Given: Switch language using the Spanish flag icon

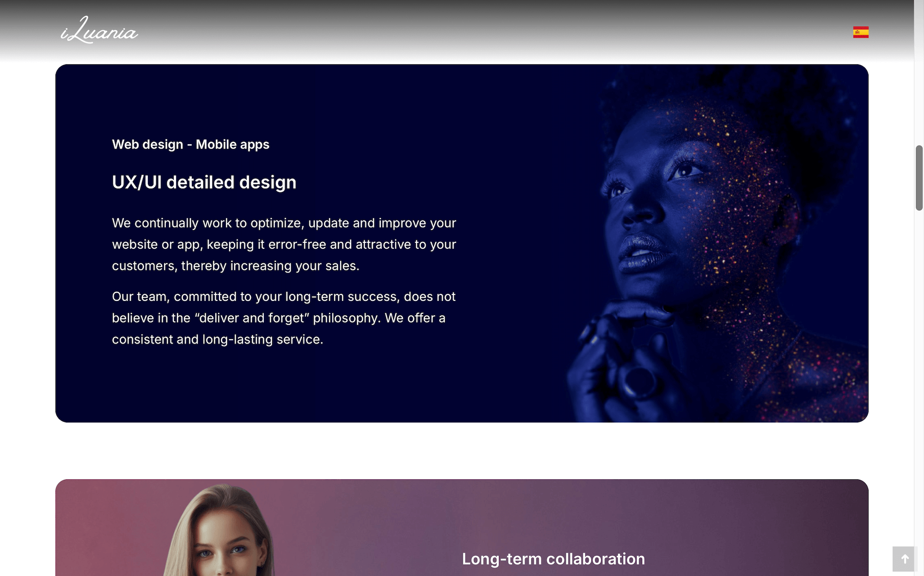Looking at the screenshot, I should pos(861,32).
